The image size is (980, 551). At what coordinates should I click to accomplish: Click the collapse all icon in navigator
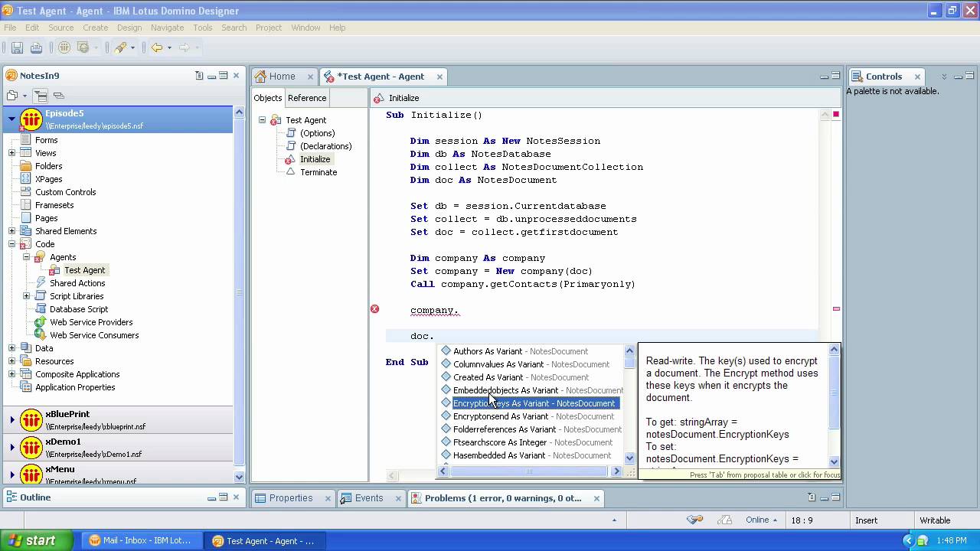coord(59,96)
